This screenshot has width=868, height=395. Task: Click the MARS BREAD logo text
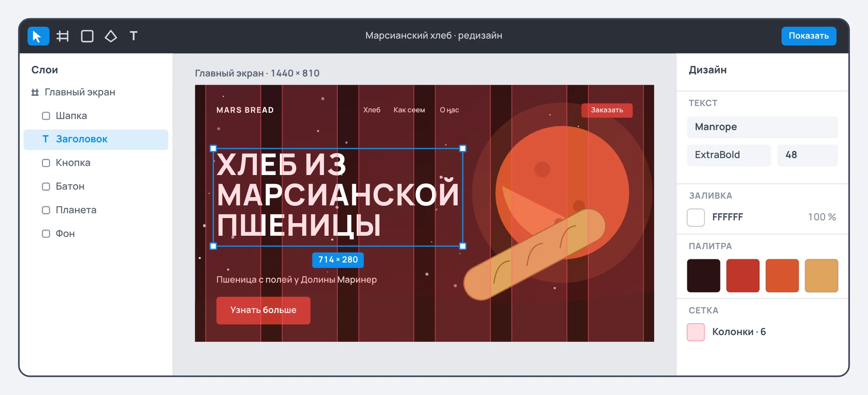[x=245, y=110]
